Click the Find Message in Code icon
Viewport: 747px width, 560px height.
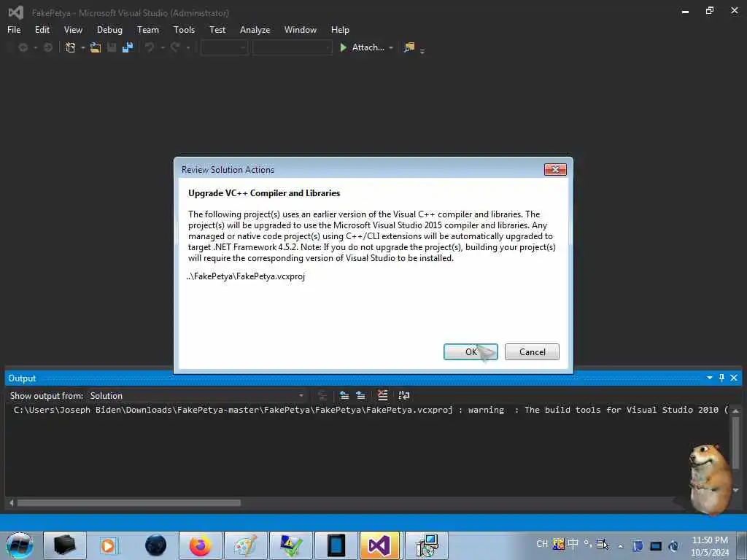pos(322,395)
